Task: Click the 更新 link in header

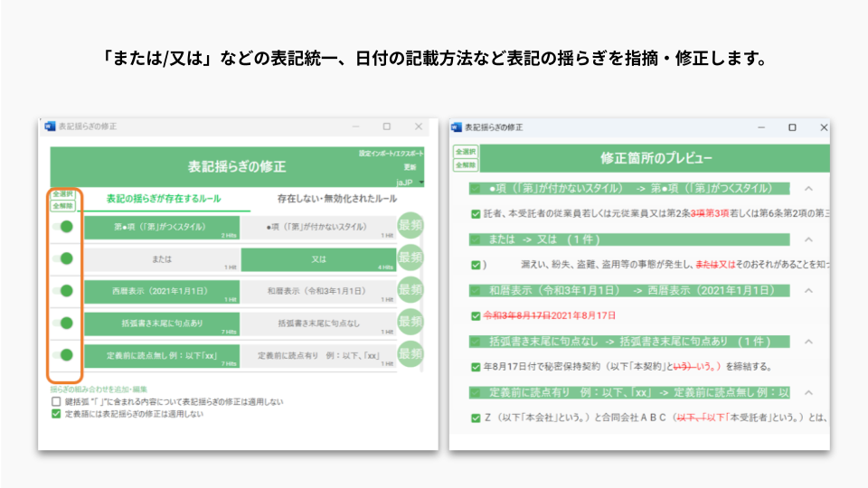Action: tap(410, 167)
